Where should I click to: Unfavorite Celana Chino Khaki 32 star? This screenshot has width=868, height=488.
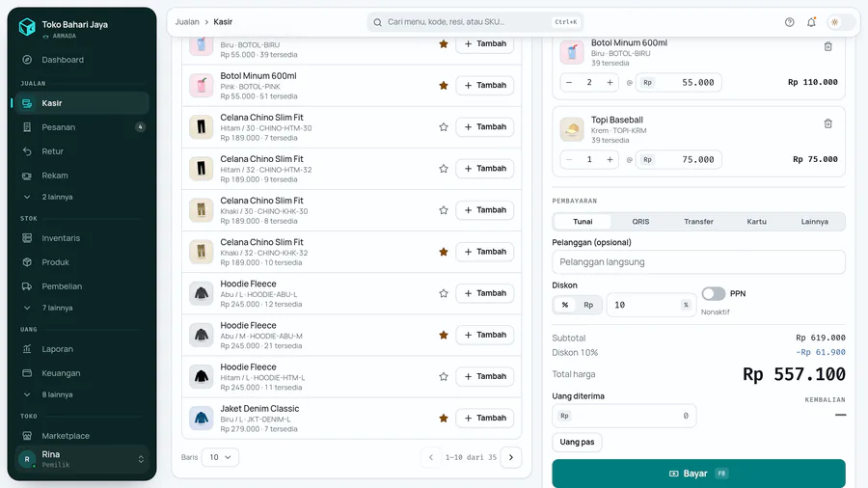pos(444,252)
